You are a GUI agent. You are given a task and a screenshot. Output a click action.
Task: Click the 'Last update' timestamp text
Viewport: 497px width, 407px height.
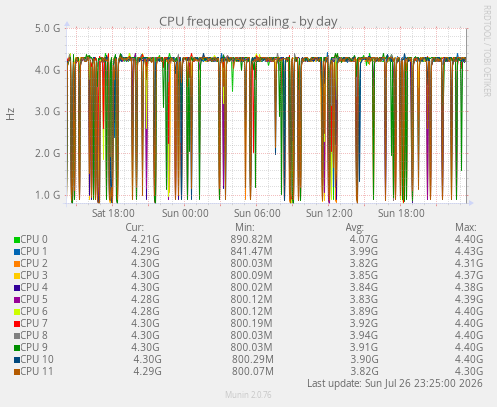click(x=395, y=383)
